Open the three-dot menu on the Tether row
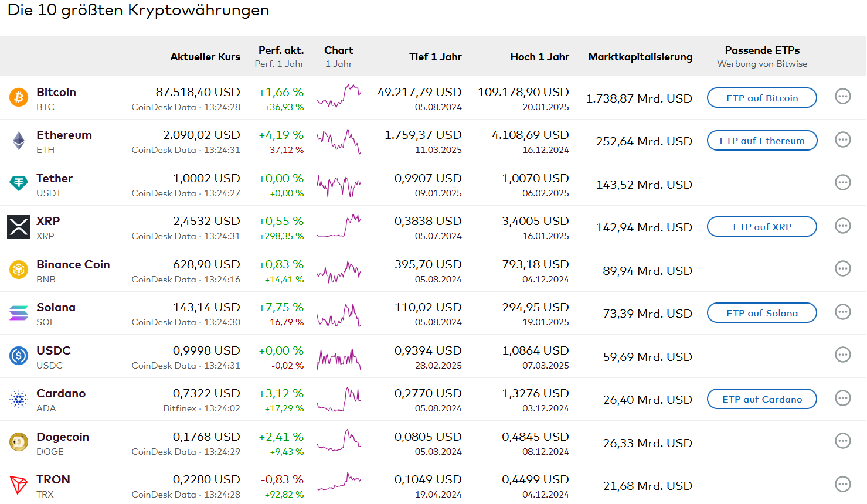The image size is (867, 504). 843,182
